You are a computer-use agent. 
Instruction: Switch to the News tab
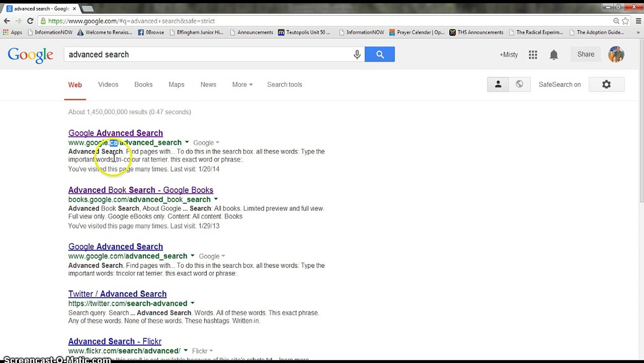pos(208,85)
